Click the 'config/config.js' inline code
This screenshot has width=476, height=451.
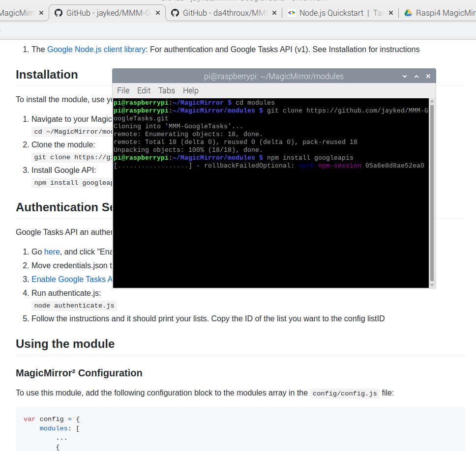point(345,394)
